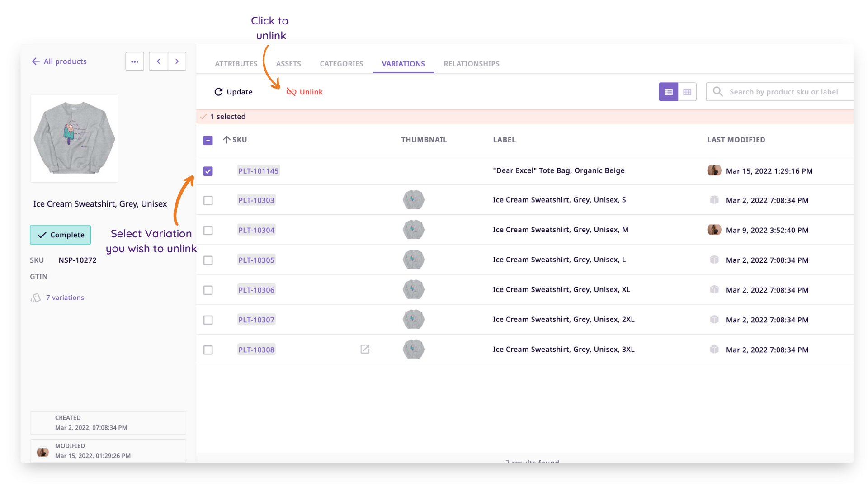Open the Ice Cream Sweatshirt product thumbnail

(x=74, y=138)
